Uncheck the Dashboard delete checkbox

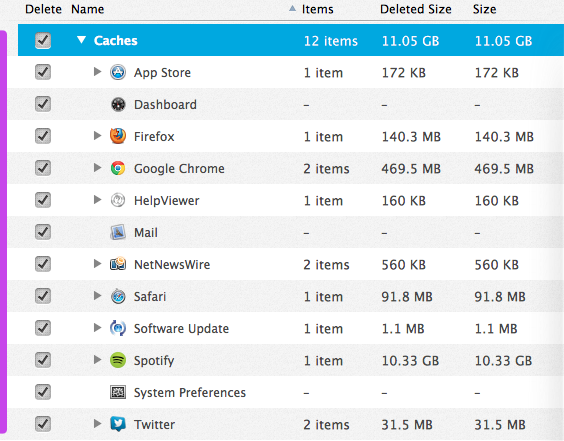pyautogui.click(x=43, y=104)
